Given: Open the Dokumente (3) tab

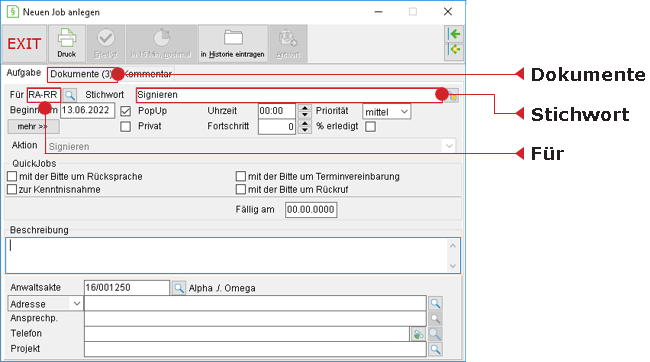Looking at the screenshot, I should [81, 74].
